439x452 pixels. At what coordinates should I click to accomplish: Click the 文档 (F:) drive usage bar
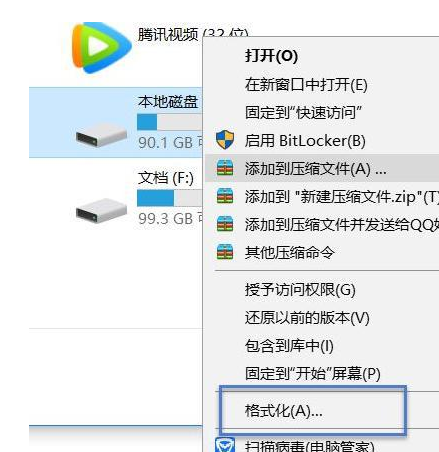pos(169,198)
